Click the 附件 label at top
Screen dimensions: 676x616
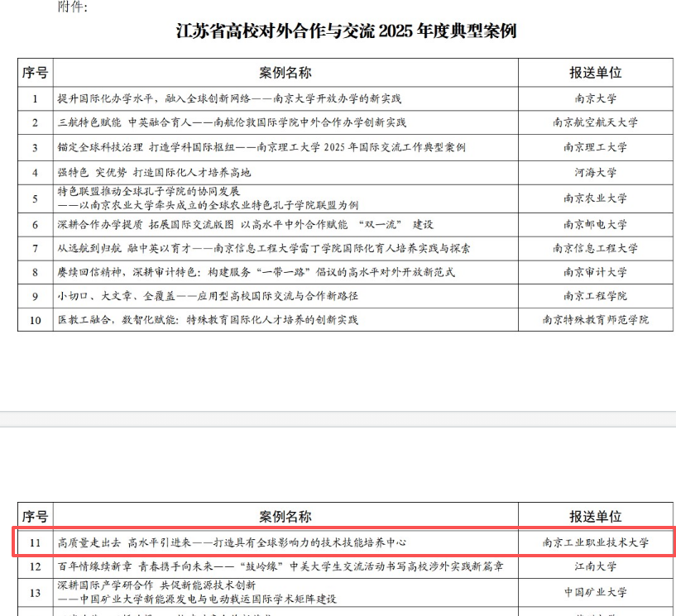click(72, 7)
